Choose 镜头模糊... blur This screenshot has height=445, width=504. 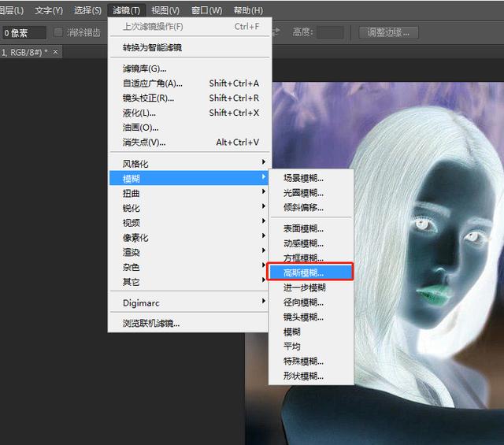tap(311, 317)
